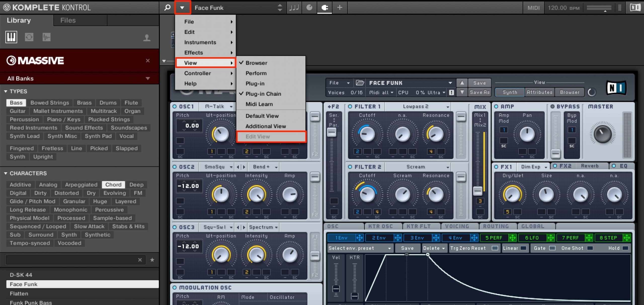Open Scream filter type dropdown
Viewport: 644px width, 305px height.
click(418, 167)
